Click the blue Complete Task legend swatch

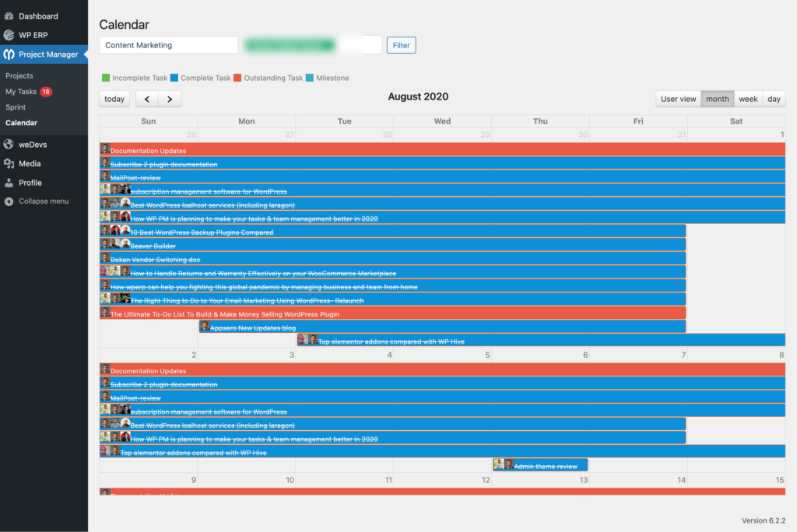coord(174,78)
